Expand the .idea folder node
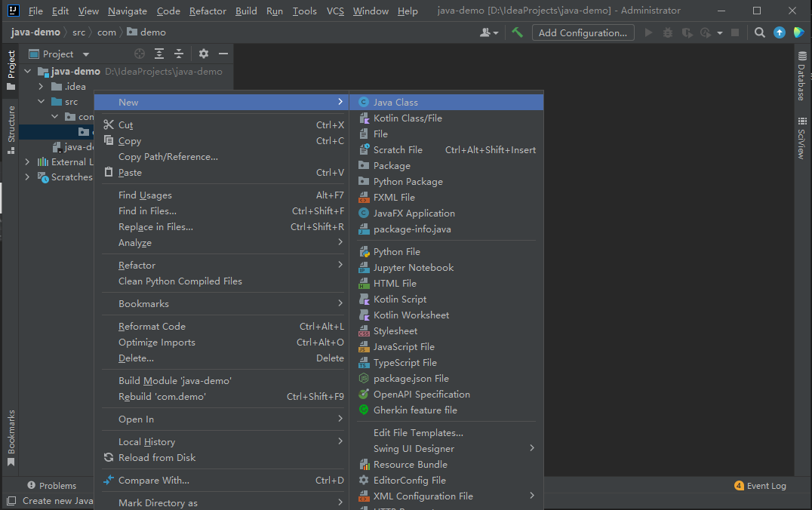Image resolution: width=812 pixels, height=510 pixels. pyautogui.click(x=41, y=87)
